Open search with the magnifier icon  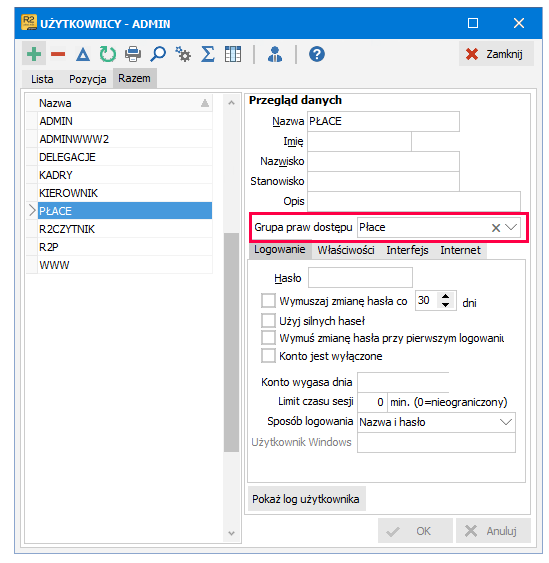[158, 54]
